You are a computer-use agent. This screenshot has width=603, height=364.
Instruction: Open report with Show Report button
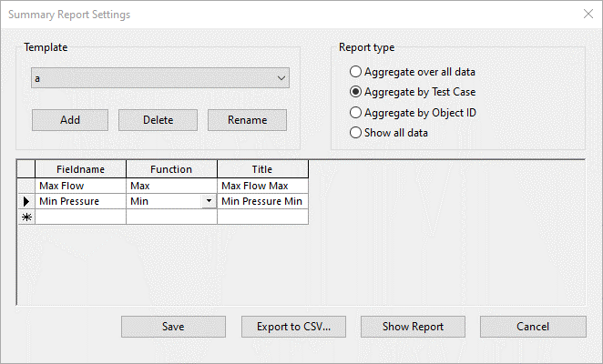pyautogui.click(x=413, y=327)
